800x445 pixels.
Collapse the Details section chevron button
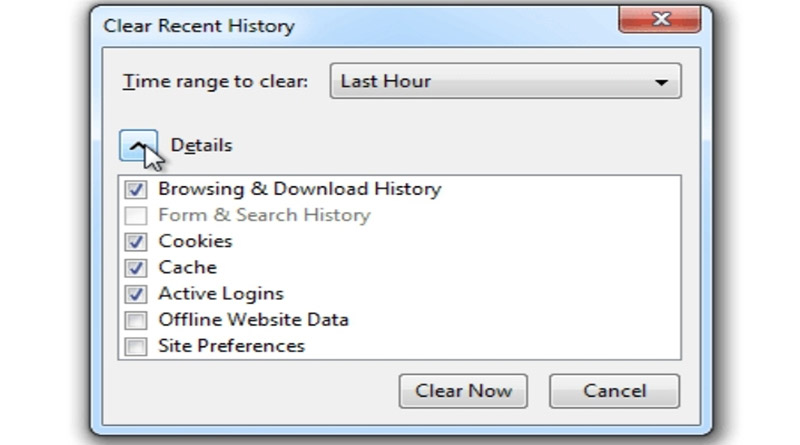(x=138, y=146)
